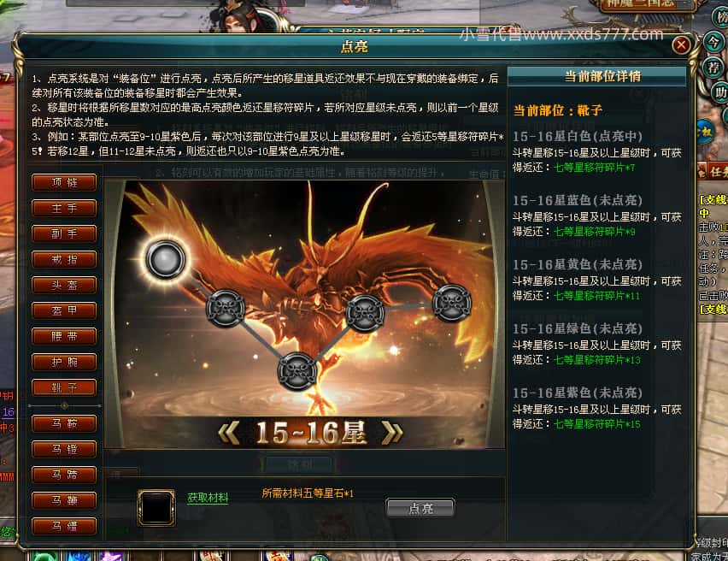Go to next star tier arrow
This screenshot has width=728, height=561.
[392, 432]
